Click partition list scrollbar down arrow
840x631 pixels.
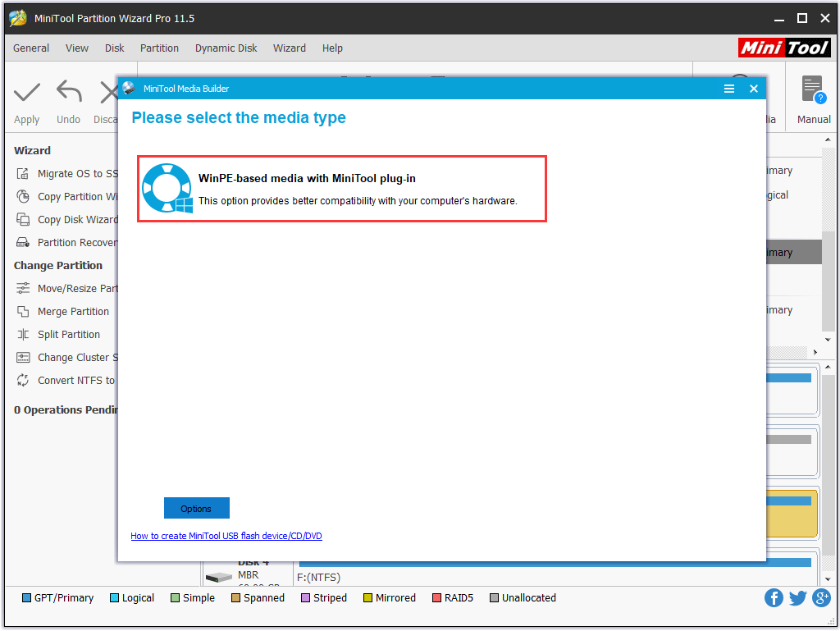pyautogui.click(x=828, y=340)
